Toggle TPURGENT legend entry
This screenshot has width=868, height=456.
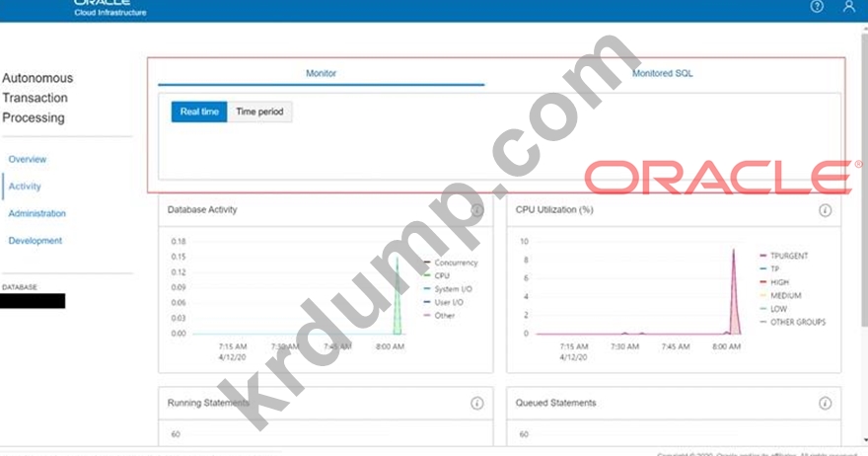click(x=784, y=256)
